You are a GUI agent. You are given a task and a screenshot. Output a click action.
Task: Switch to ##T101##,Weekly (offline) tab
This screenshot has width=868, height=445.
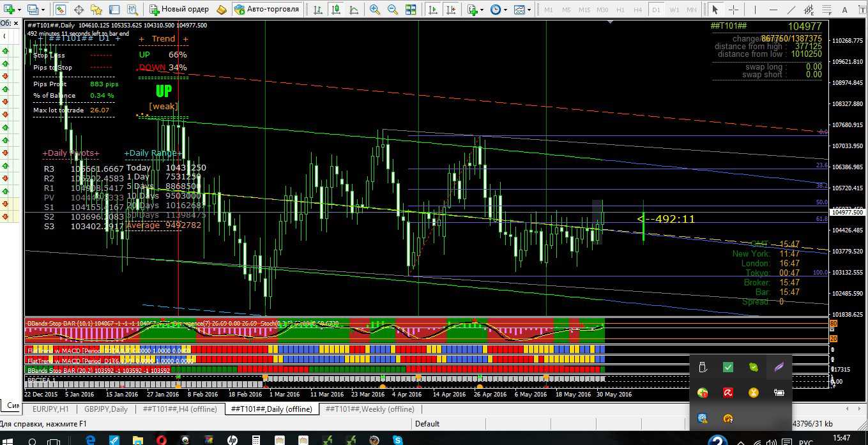point(369,409)
